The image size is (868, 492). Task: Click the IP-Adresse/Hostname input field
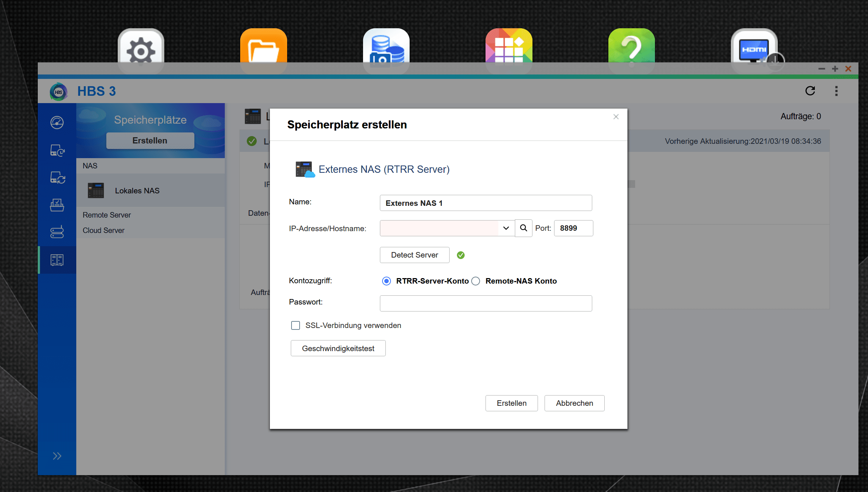point(439,228)
